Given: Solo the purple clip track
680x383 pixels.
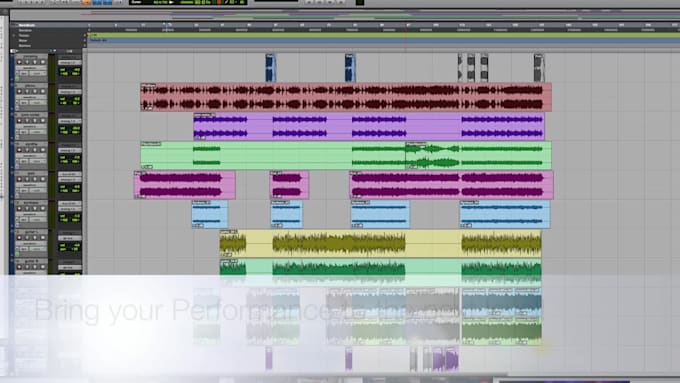Looking at the screenshot, I should tap(35, 121).
